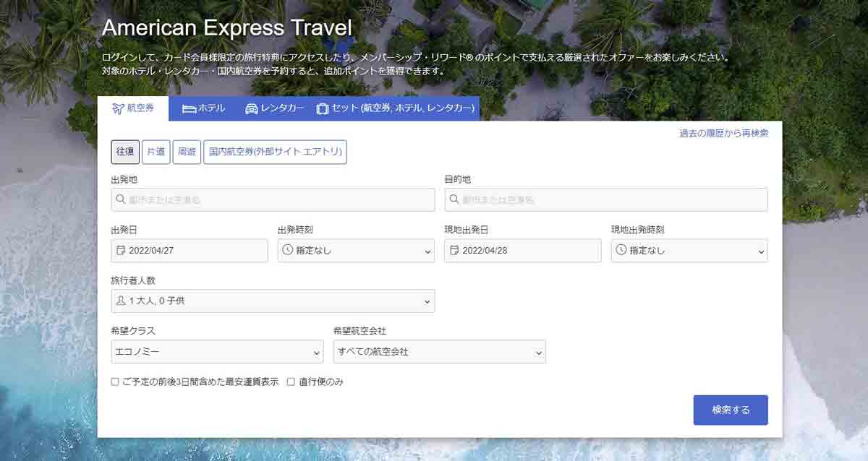Expand the 現地出発時刻 dropdown arrow
The image size is (868, 461).
click(760, 251)
